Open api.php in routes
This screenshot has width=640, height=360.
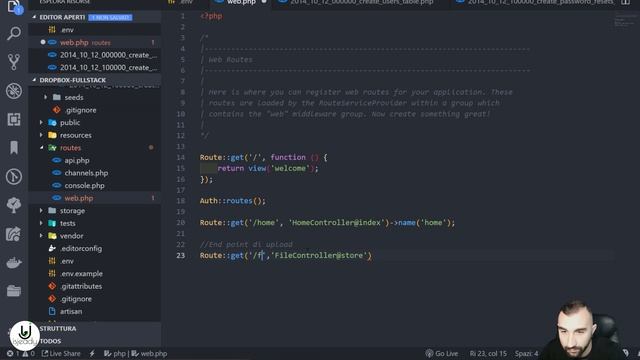pos(77,160)
